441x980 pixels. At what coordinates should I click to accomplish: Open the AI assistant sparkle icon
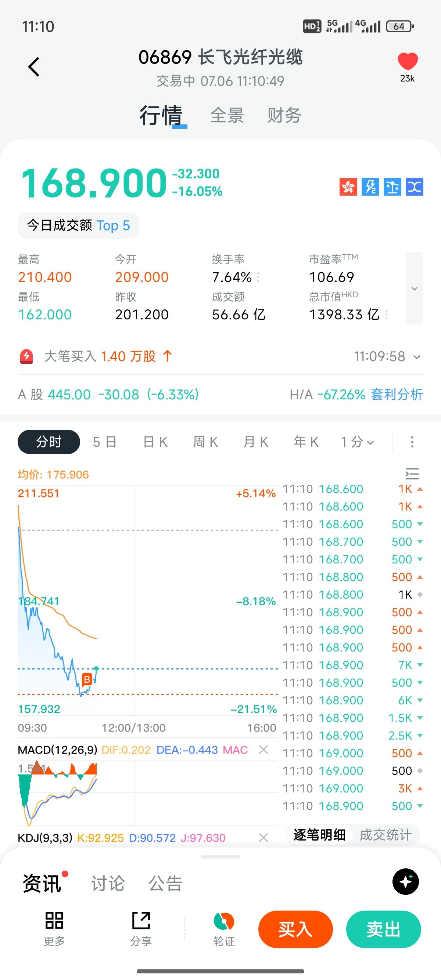(x=406, y=882)
